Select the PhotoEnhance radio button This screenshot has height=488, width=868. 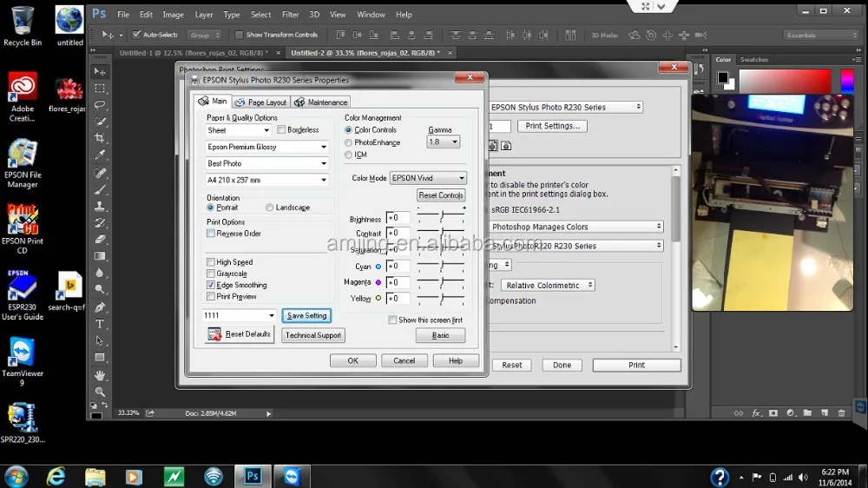(x=348, y=142)
